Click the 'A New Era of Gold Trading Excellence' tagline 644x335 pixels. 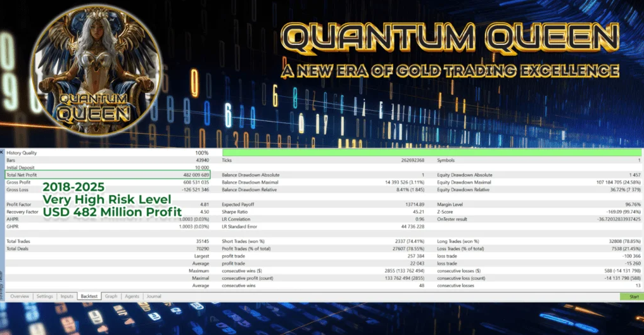[451, 71]
